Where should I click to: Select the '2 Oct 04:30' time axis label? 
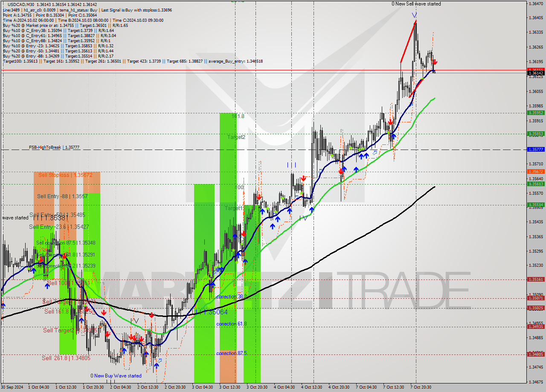121,387
